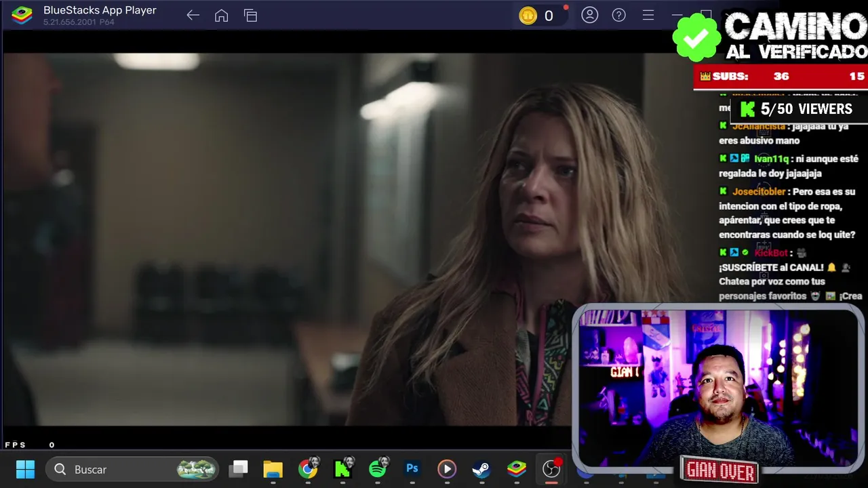Open BlueStacks recent apps view
Viewport: 868px width, 488px height.
click(250, 16)
